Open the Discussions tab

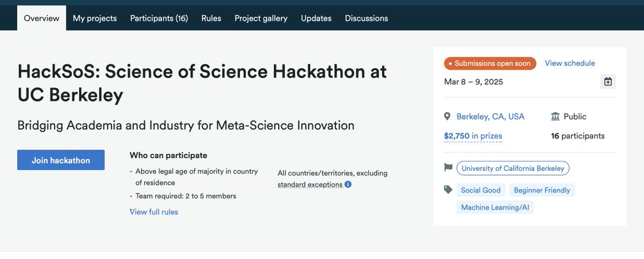(x=367, y=18)
